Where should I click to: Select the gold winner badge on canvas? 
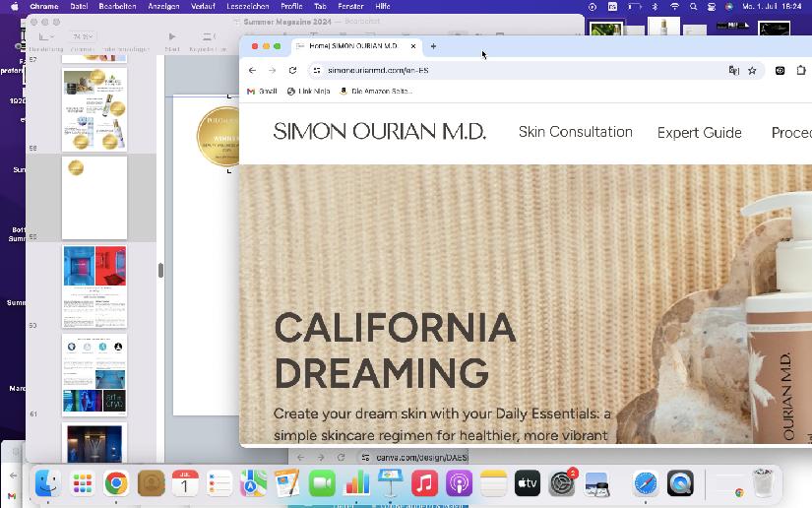pyautogui.click(x=219, y=136)
